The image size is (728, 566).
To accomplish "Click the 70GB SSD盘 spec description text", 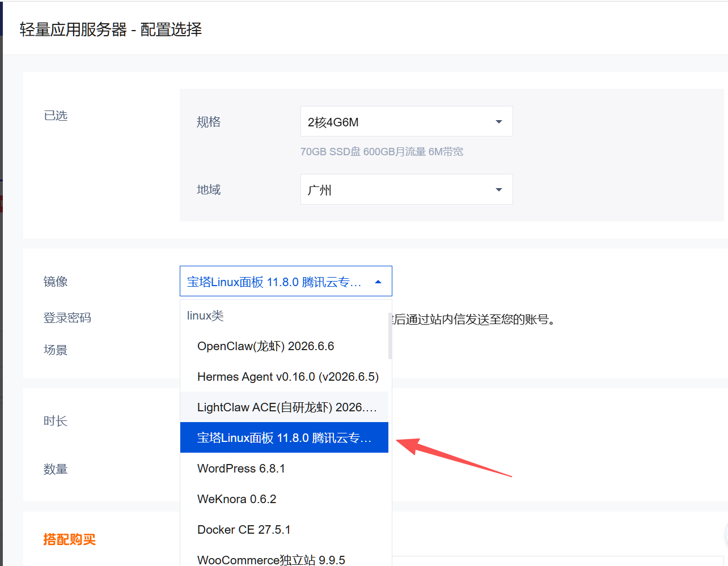I will click(x=382, y=152).
